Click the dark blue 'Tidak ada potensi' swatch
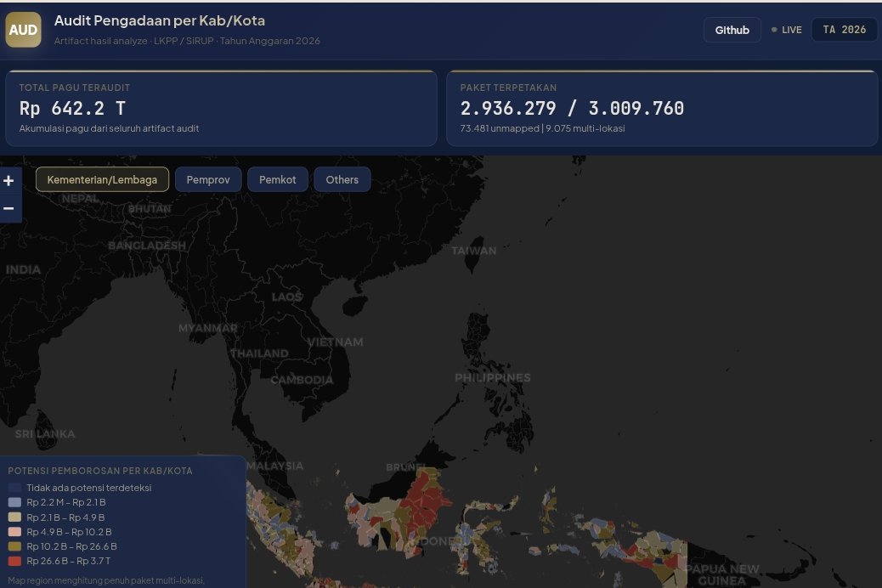 (x=14, y=488)
